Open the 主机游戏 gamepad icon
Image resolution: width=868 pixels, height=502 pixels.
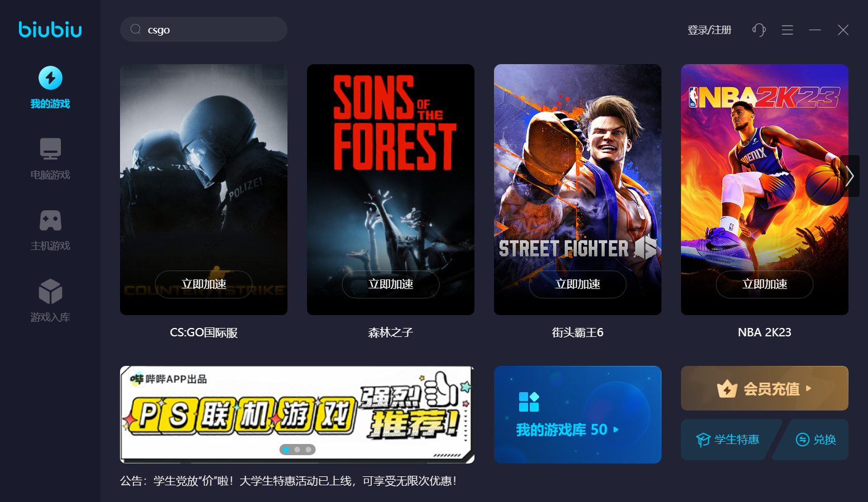(50, 220)
